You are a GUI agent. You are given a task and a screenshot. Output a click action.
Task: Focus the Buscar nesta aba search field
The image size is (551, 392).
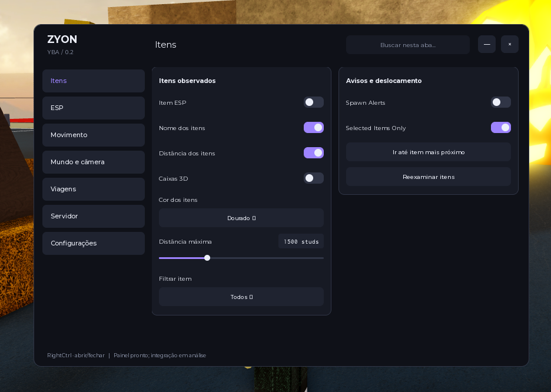(407, 45)
